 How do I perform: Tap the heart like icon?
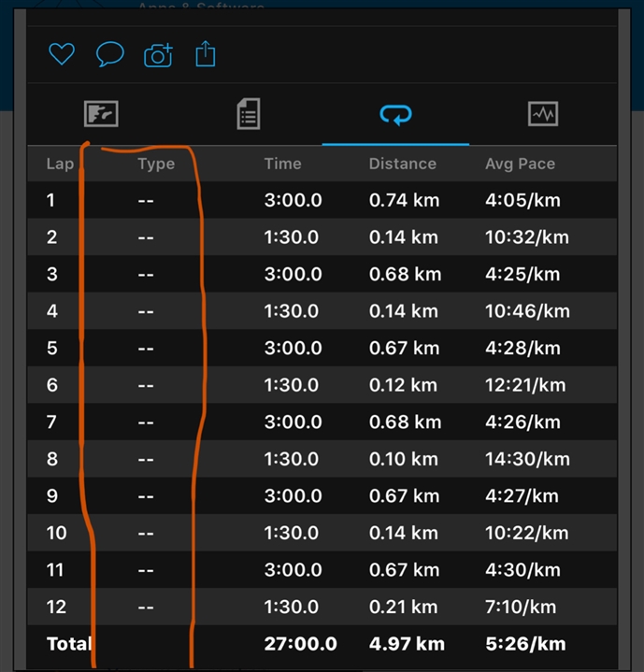62,55
